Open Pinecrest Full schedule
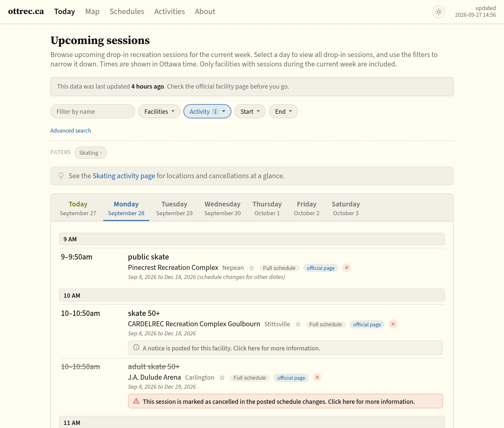The height and width of the screenshot is (428, 504). [279, 268]
